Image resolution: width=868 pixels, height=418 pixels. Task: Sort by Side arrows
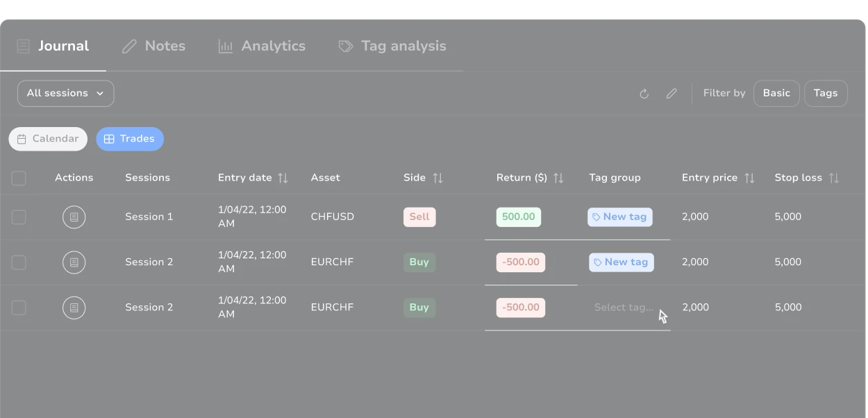pyautogui.click(x=437, y=178)
